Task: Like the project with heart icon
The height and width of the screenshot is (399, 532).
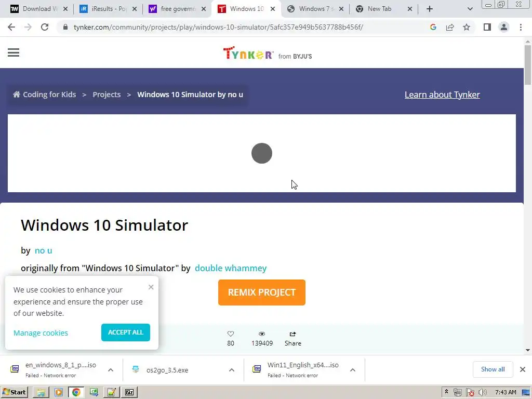Action: click(231, 334)
